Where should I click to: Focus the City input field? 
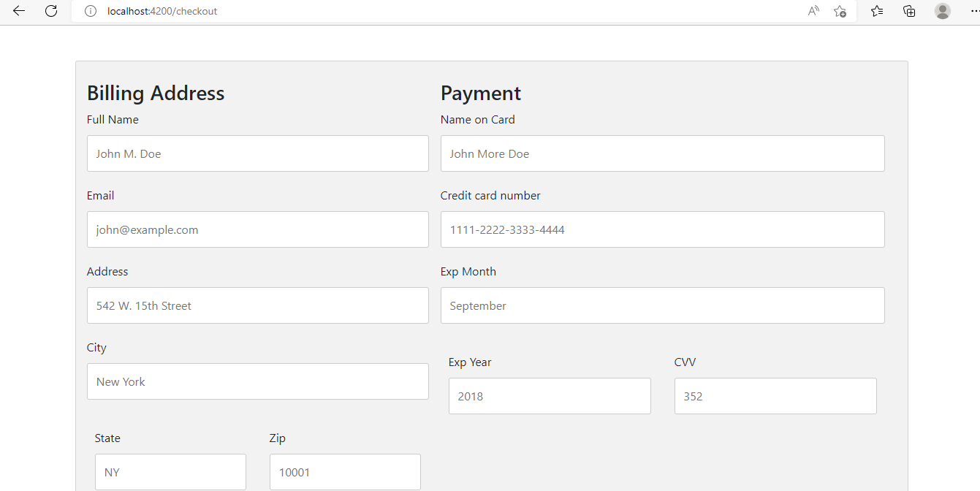257,381
